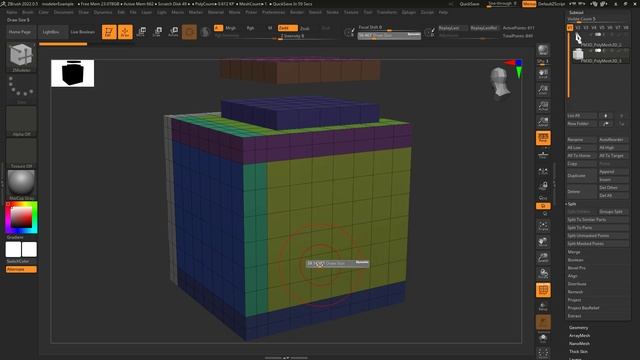Click the Rotate view icon
The image size is (640, 360).
(x=543, y=274)
